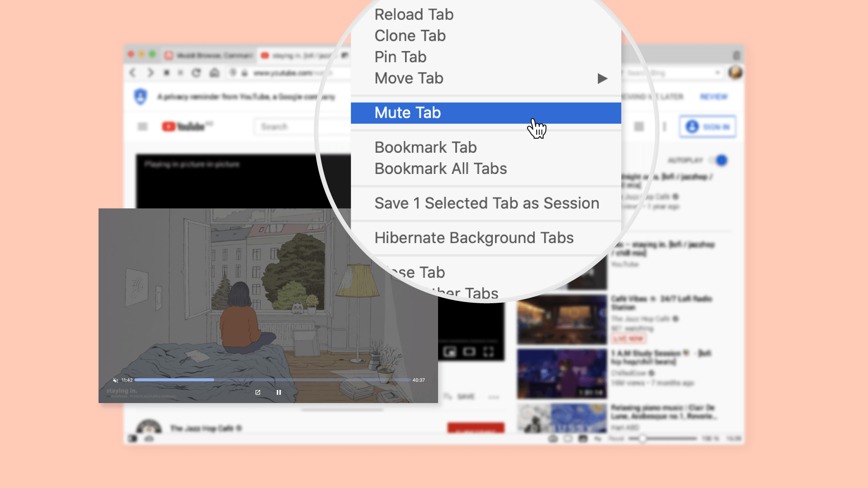This screenshot has width=868, height=488.
Task: Click the browser forward arrow
Action: coord(151,73)
